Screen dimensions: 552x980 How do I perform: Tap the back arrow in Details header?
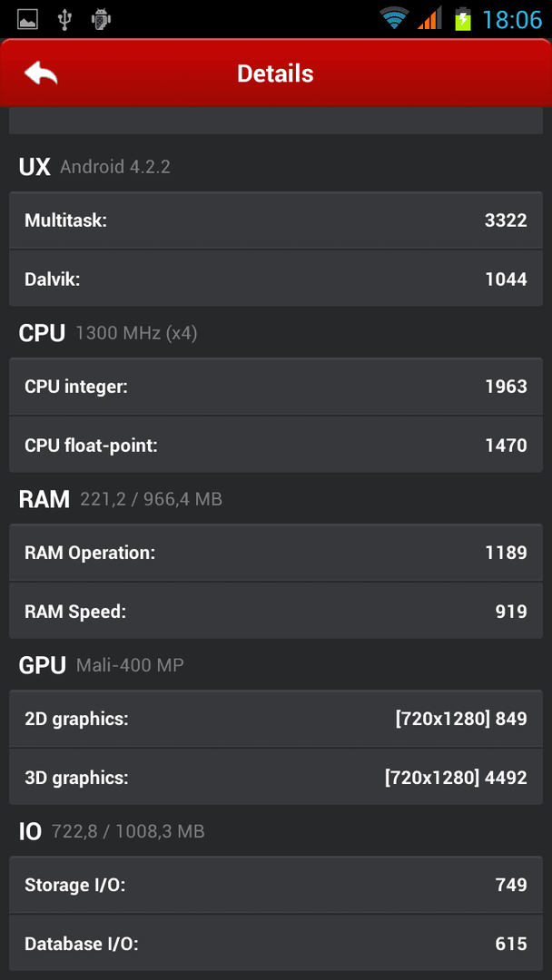[x=41, y=73]
